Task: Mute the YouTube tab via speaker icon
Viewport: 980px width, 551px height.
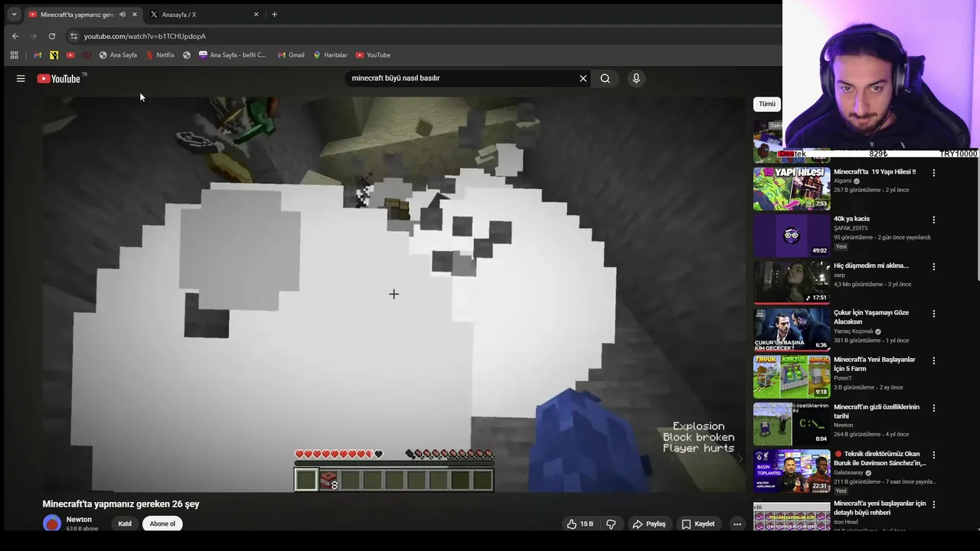Action: (x=122, y=15)
